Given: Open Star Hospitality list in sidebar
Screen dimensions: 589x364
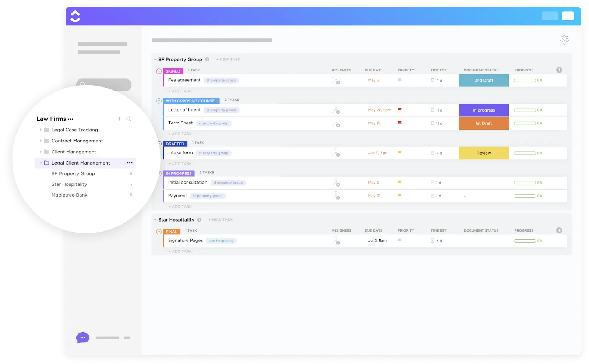Looking at the screenshot, I should pos(69,184).
